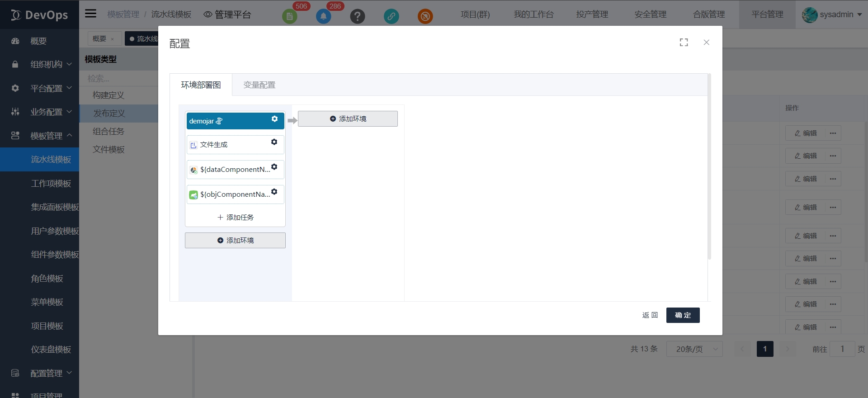Switch to 变量配置 tab
This screenshot has height=398, width=868.
(x=259, y=85)
